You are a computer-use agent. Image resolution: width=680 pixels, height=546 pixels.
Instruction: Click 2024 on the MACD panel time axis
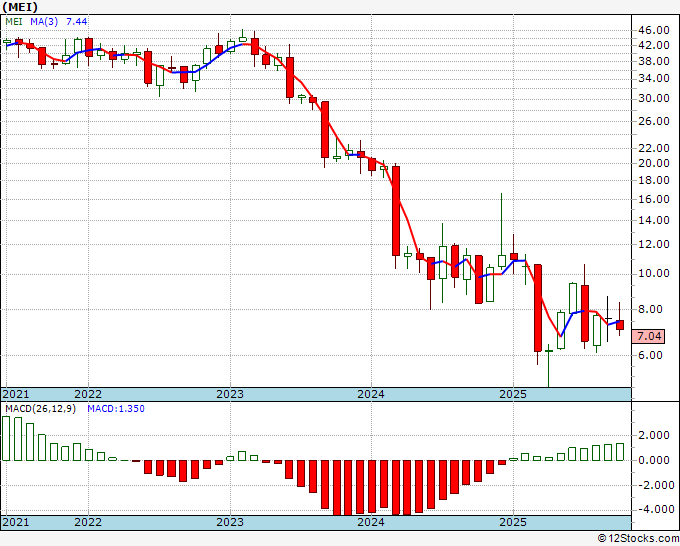(x=371, y=522)
